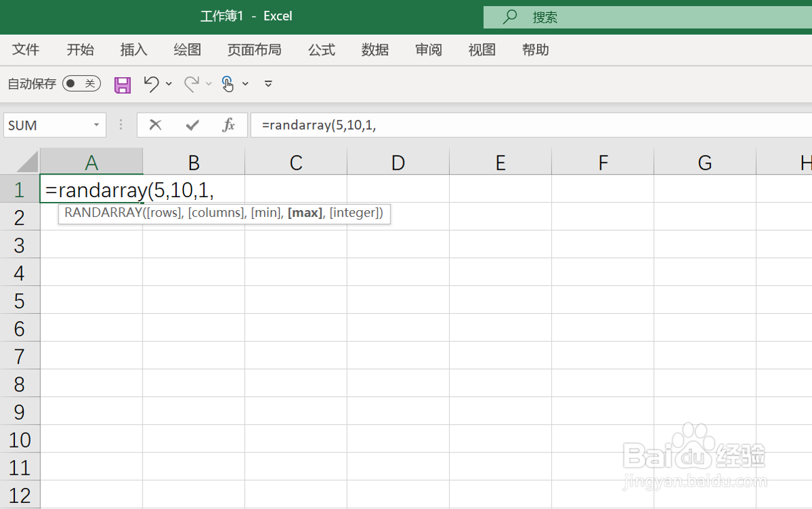Click RANDARRAY function name in tooltip
The height and width of the screenshot is (509, 812).
103,213
